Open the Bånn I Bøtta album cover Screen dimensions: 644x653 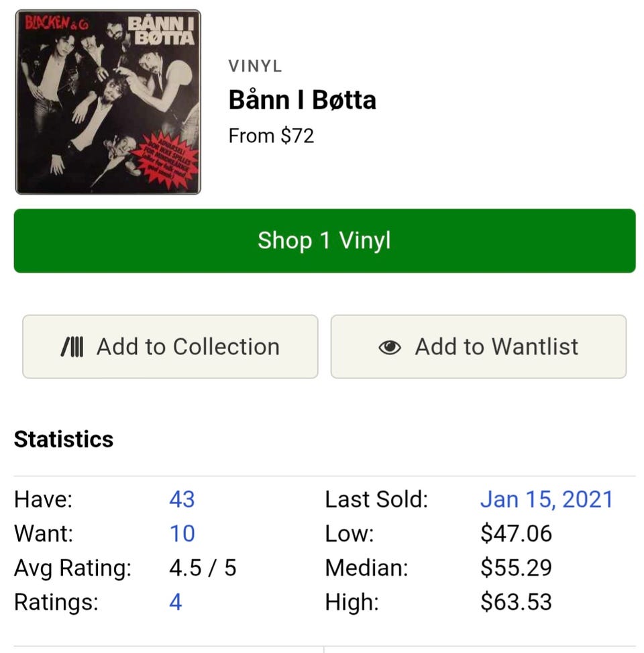(x=108, y=102)
